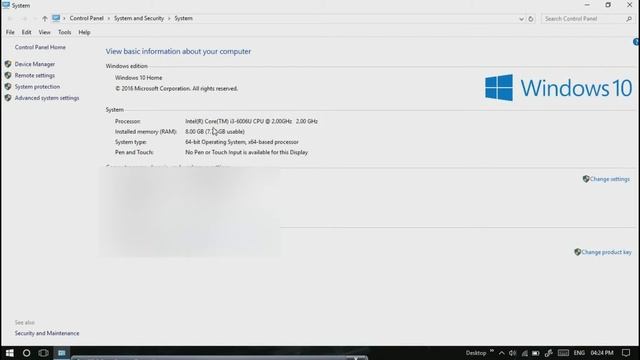
Task: Click the shield icon beside Advanced system settings
Action: [x=8, y=98]
